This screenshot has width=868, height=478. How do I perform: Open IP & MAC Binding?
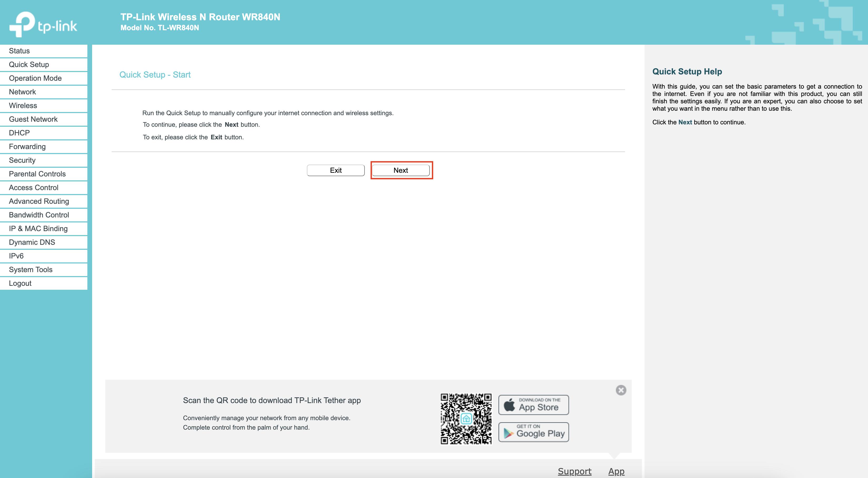pos(44,228)
